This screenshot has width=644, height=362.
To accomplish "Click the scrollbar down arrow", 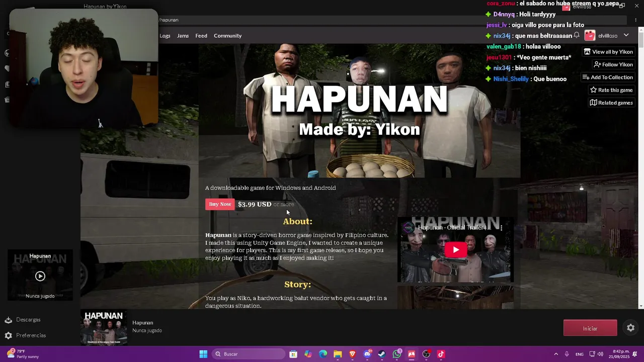I will pyautogui.click(x=641, y=306).
